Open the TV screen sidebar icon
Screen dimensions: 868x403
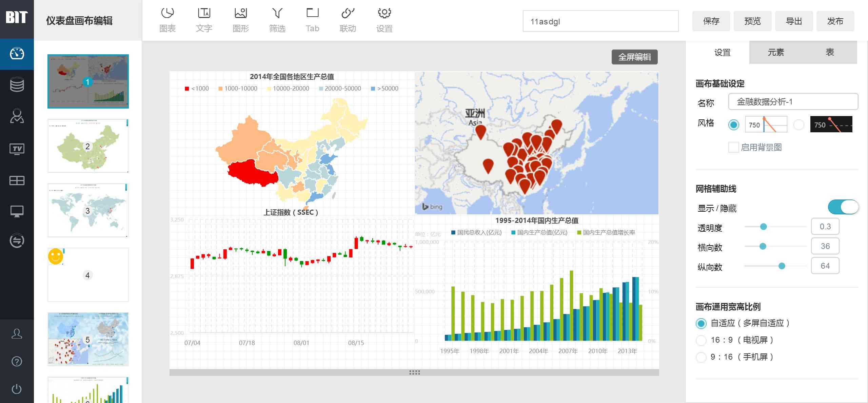(17, 149)
